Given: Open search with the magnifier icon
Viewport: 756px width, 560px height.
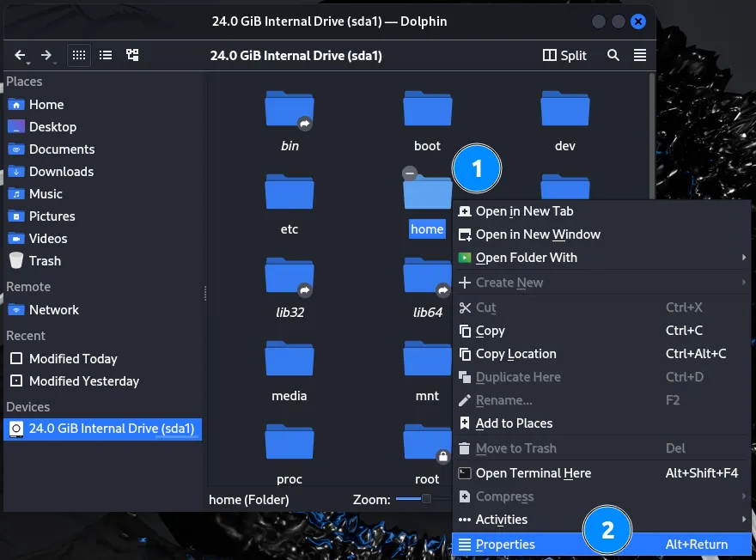Looking at the screenshot, I should click(x=613, y=55).
